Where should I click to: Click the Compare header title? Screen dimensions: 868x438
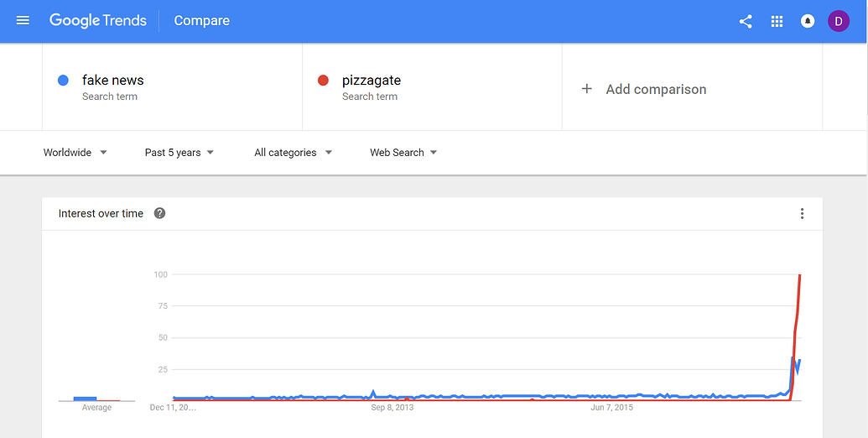pyautogui.click(x=201, y=21)
